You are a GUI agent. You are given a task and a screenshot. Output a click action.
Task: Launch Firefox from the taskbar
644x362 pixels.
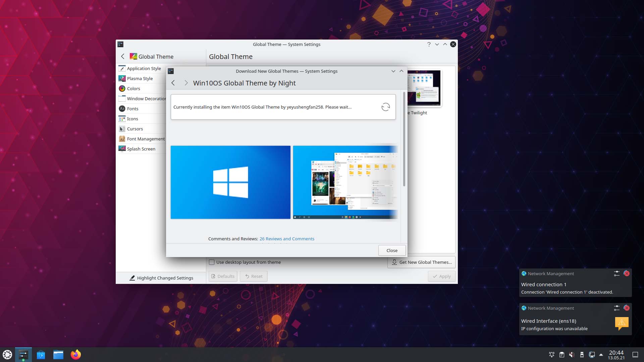pos(76,355)
